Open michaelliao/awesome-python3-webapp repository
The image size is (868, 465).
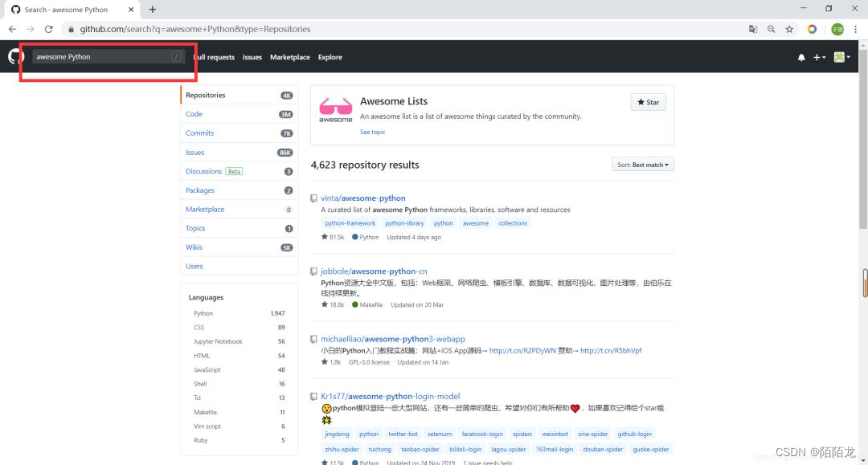tap(393, 339)
